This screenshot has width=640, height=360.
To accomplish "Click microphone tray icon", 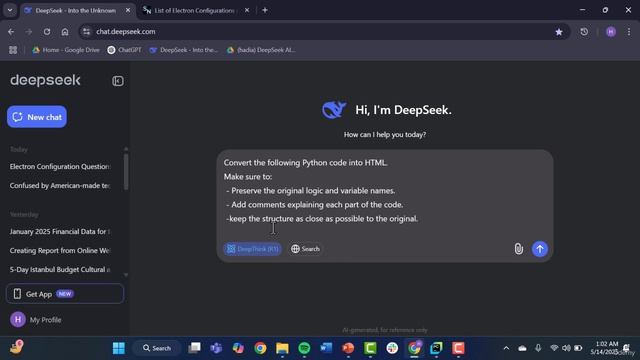I will click(x=538, y=348).
